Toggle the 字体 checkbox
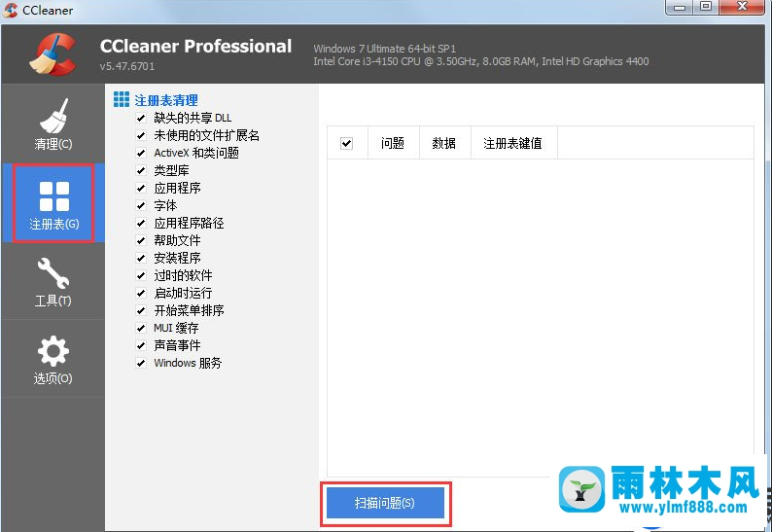The height and width of the screenshot is (532, 772). click(141, 205)
